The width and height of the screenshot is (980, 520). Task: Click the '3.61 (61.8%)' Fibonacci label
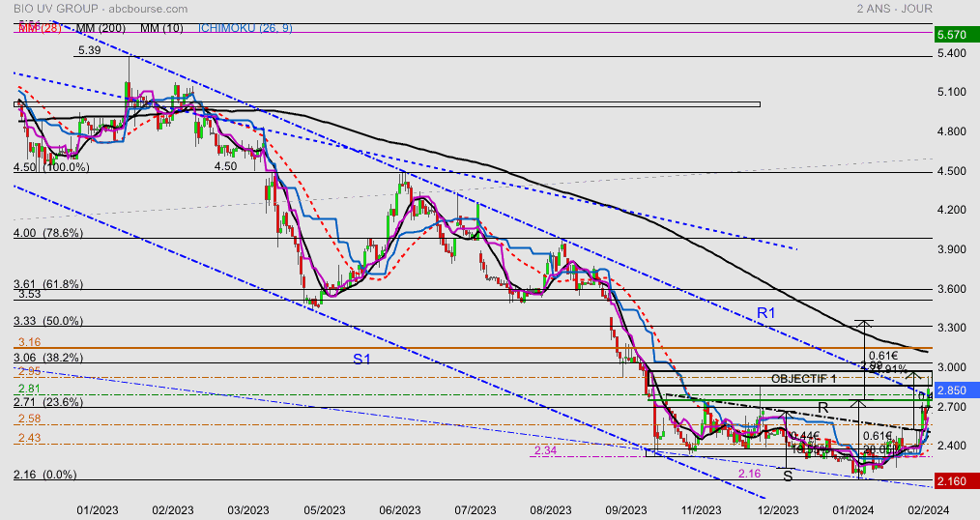pos(48,284)
